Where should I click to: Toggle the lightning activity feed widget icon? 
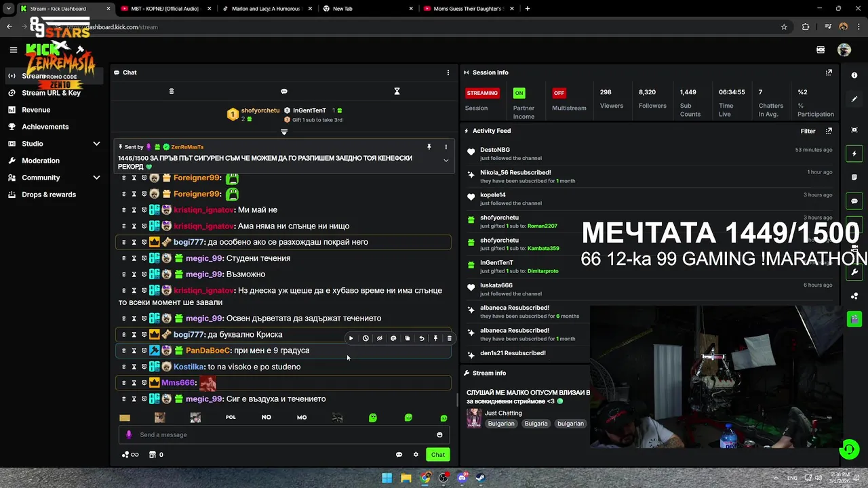(854, 154)
